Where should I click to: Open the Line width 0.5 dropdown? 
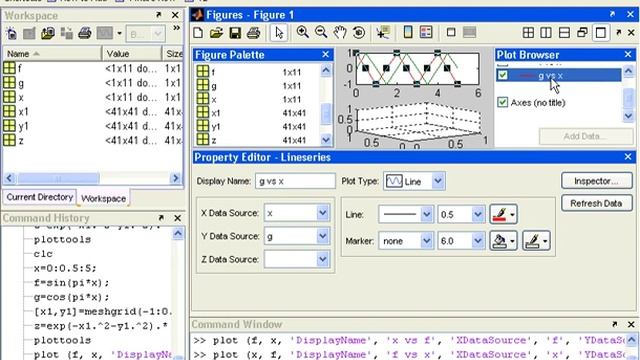point(478,214)
